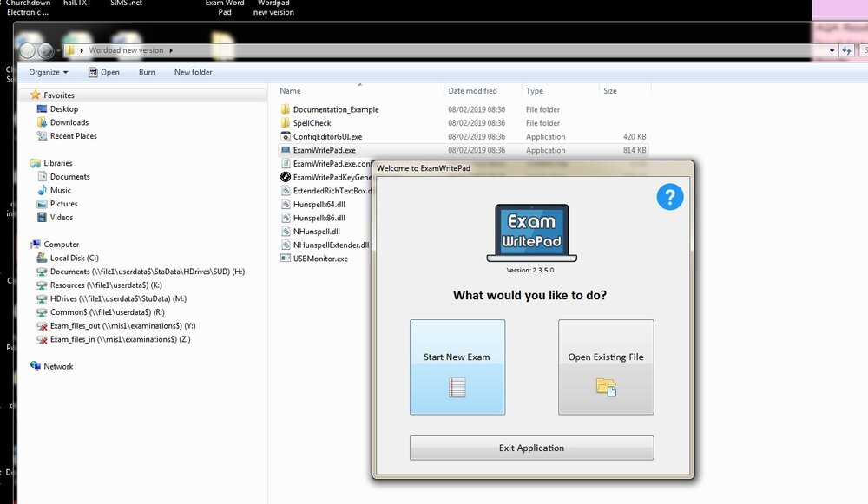Click the ExamWritePad laptop logo

(x=531, y=232)
